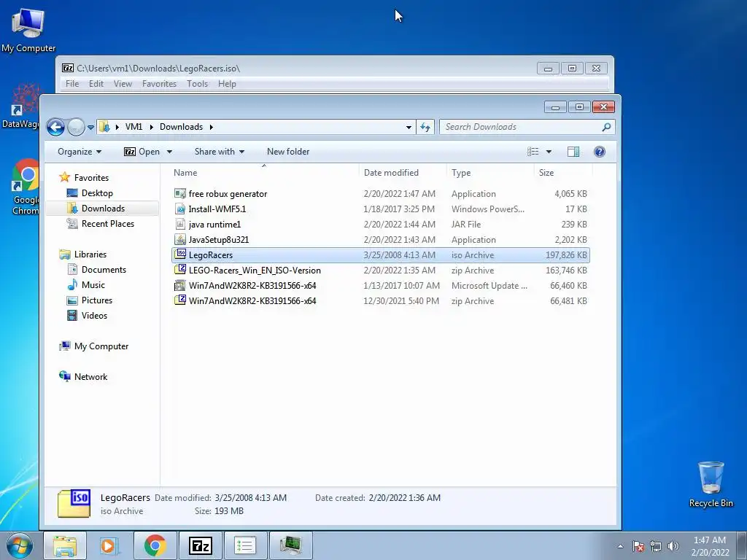Image resolution: width=747 pixels, height=560 pixels.
Task: Click the magnifier search icon
Action: point(606,127)
